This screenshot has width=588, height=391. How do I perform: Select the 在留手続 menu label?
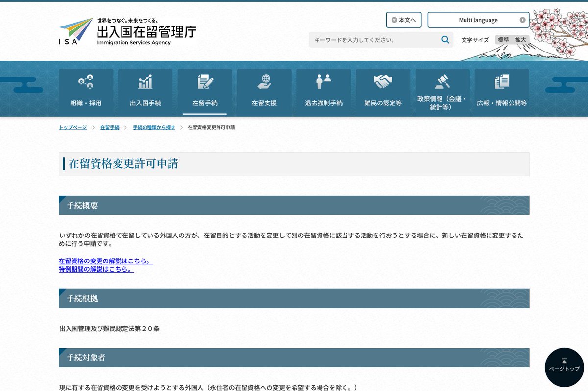[x=205, y=103]
